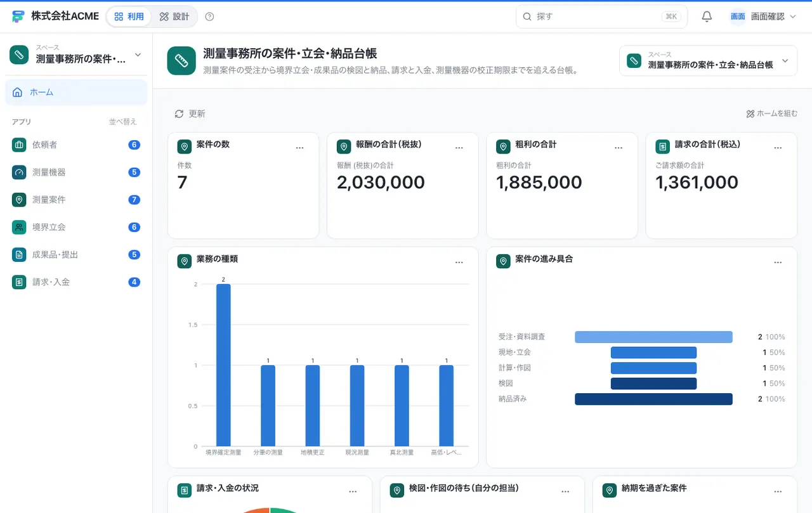Go to ホーム in the sidebar
Screen dimensions: 812x513
pyautogui.click(x=76, y=93)
